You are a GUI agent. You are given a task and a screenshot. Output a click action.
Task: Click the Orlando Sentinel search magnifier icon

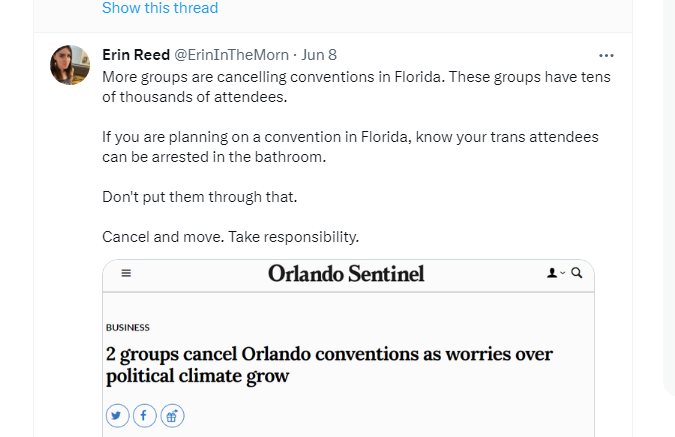577,272
